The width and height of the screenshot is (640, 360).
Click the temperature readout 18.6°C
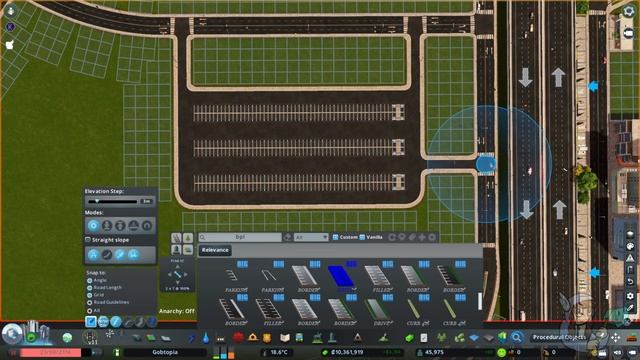279,352
